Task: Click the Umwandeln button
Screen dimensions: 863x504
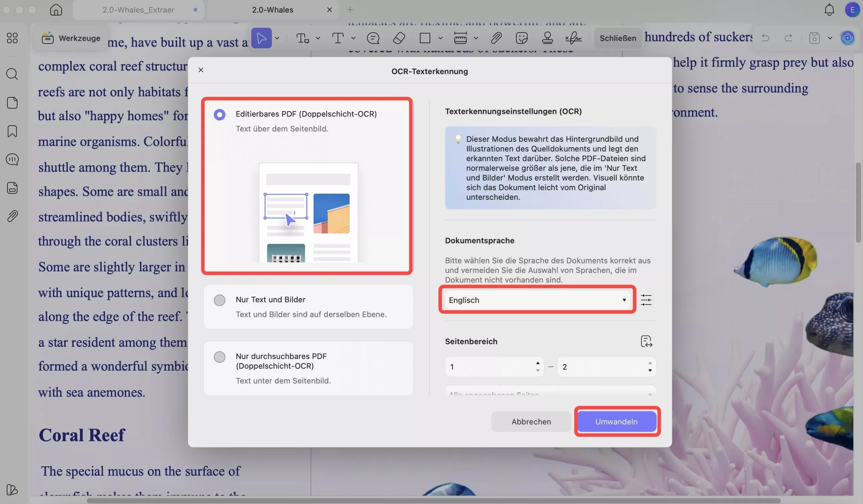Action: (616, 421)
